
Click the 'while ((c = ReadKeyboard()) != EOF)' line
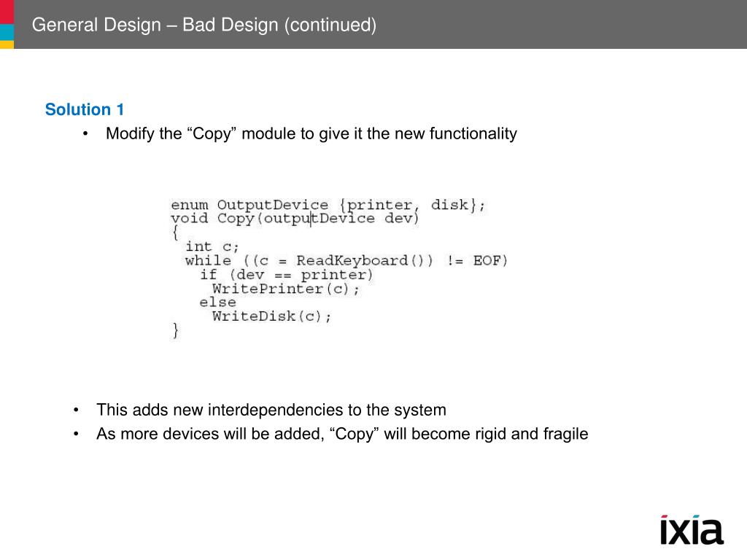point(347,260)
